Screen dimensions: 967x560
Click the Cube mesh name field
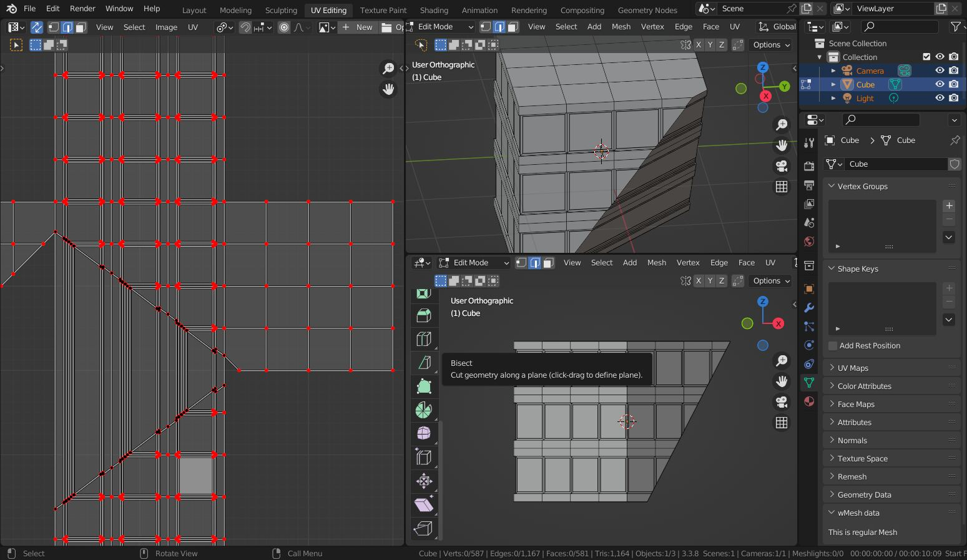tap(896, 164)
